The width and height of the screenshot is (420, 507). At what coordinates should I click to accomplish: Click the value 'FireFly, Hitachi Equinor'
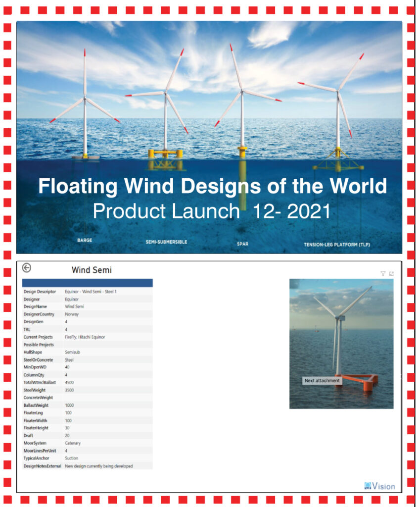click(85, 337)
